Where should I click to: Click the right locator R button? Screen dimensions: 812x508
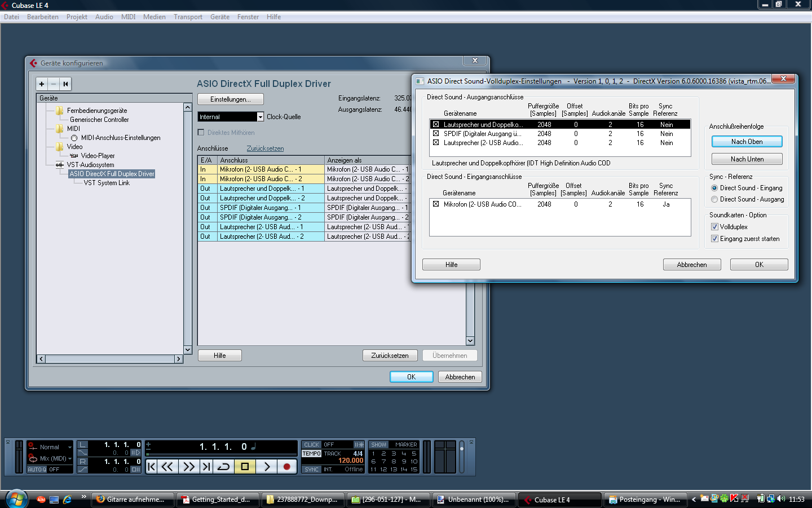(x=83, y=462)
